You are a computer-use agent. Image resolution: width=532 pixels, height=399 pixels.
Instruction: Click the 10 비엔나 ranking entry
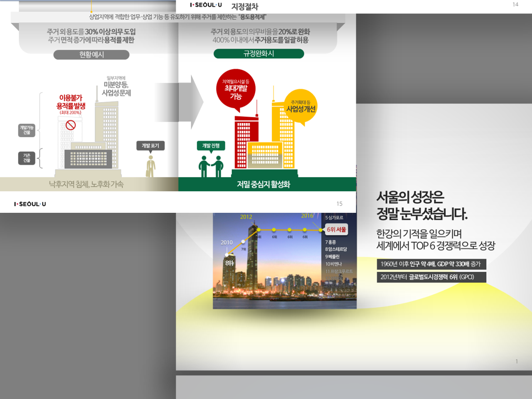pyautogui.click(x=333, y=264)
